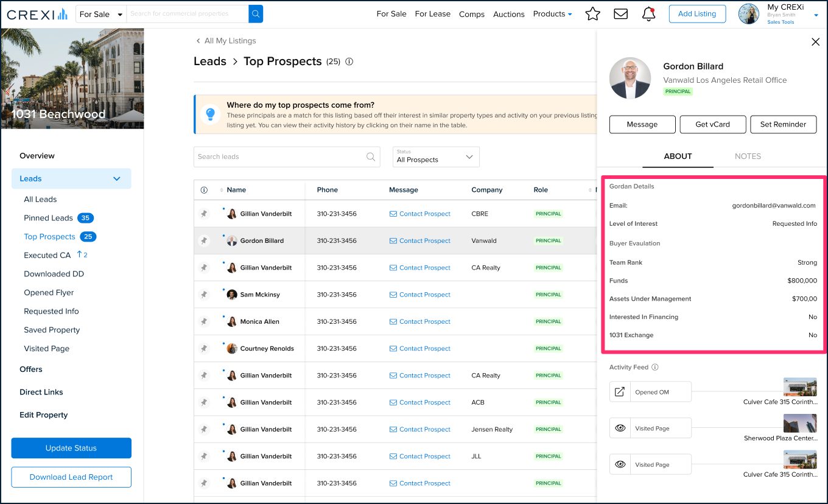Open the Auctions menu item

coord(508,13)
